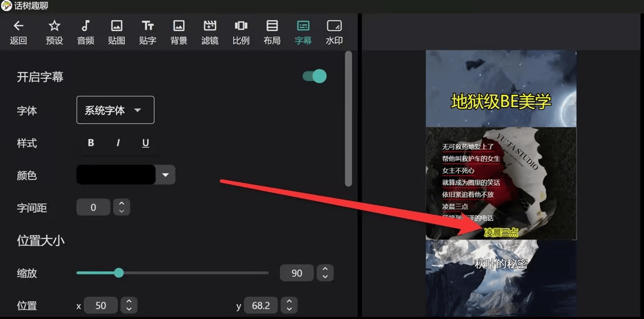Toggle underline U subtitle style
The height and width of the screenshot is (319, 644).
pyautogui.click(x=145, y=143)
